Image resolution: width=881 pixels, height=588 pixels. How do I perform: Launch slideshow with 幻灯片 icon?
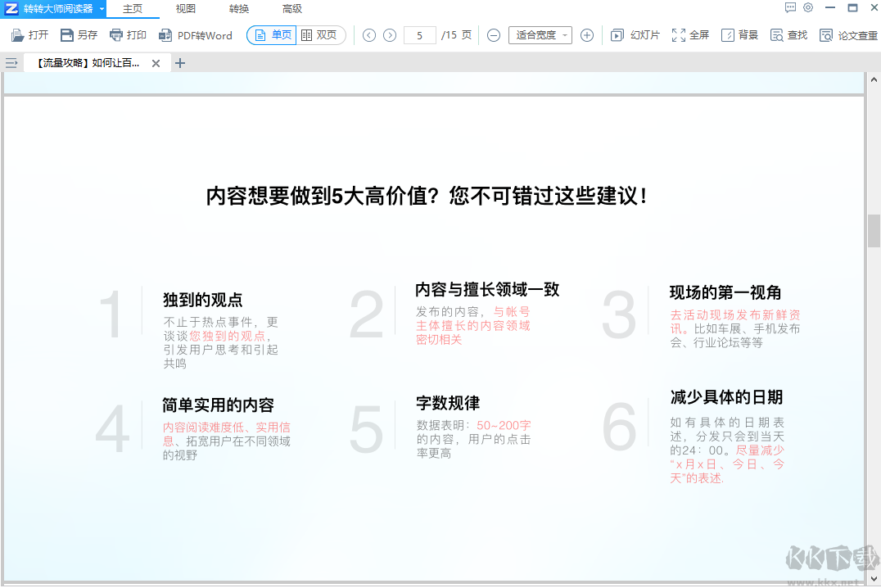635,35
